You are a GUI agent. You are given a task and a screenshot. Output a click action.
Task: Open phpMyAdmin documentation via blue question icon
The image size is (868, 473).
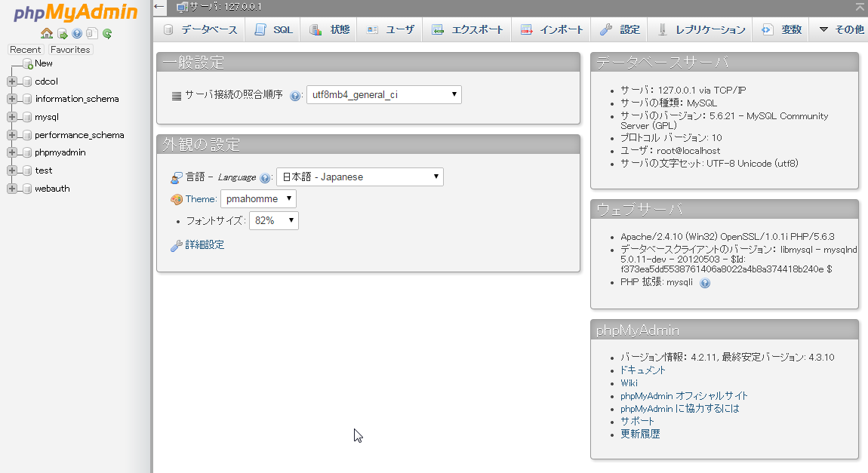tap(77, 33)
